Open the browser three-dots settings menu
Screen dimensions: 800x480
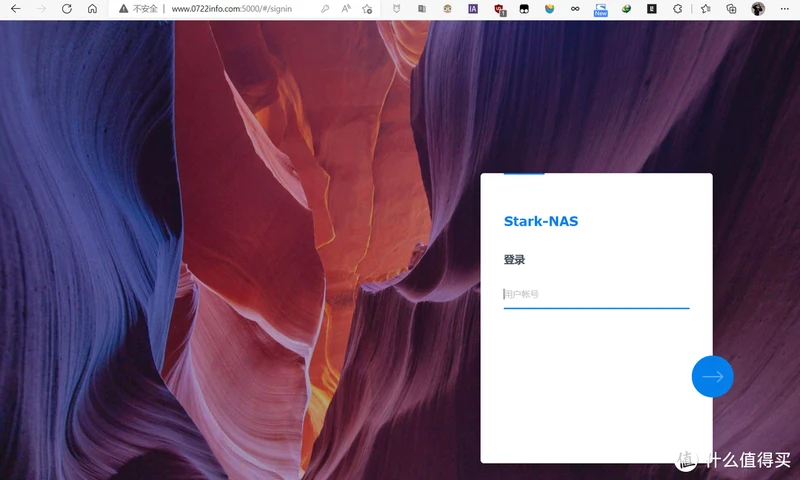[x=785, y=9]
